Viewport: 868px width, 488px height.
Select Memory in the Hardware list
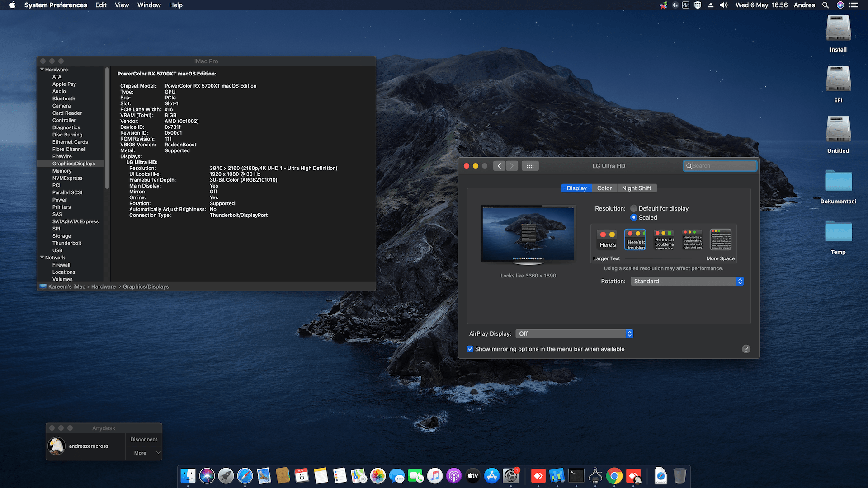pyautogui.click(x=62, y=171)
